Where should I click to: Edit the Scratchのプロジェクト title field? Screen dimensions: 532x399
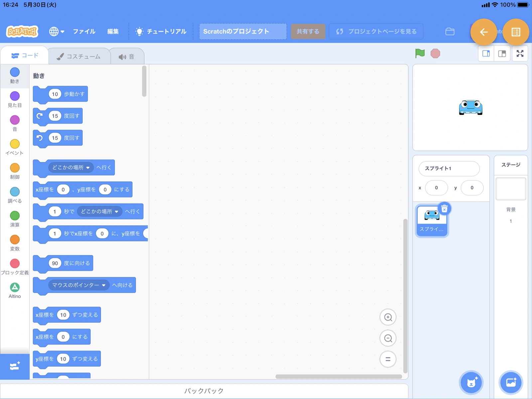pos(243,32)
